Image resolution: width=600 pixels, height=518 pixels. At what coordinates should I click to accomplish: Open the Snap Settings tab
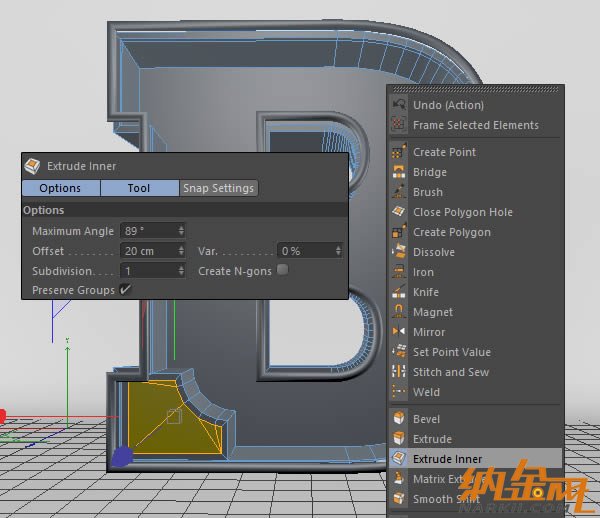pyautogui.click(x=218, y=188)
